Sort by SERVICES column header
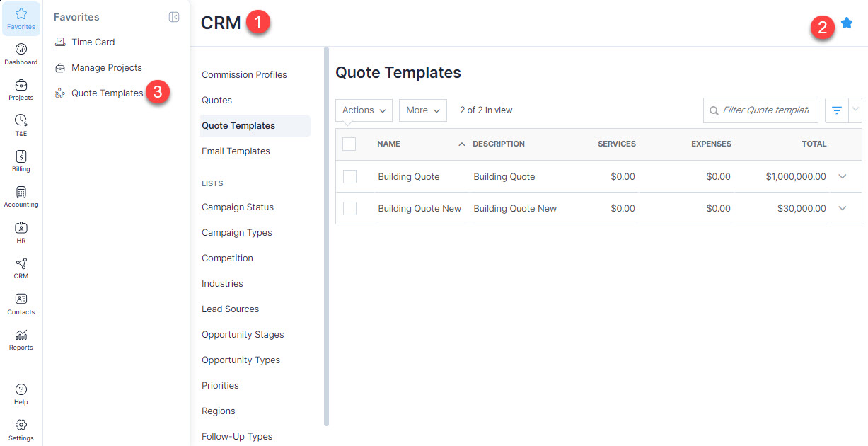This screenshot has height=446, width=868. [617, 144]
